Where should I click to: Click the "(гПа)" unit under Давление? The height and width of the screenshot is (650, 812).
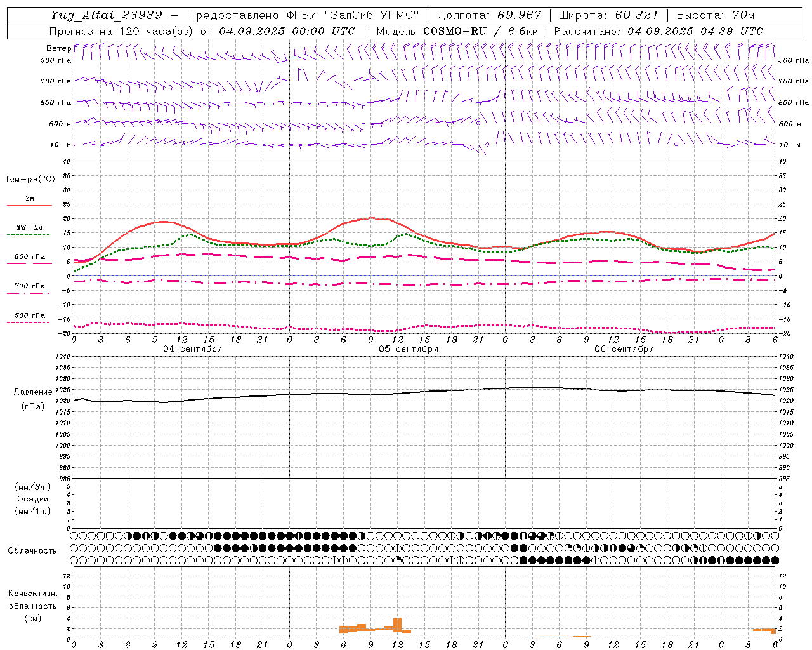(32, 407)
